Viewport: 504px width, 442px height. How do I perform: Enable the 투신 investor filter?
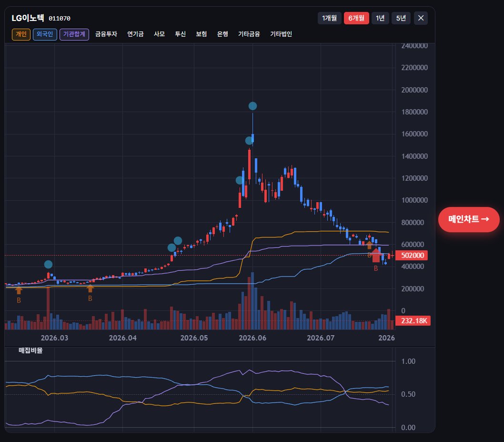[180, 34]
